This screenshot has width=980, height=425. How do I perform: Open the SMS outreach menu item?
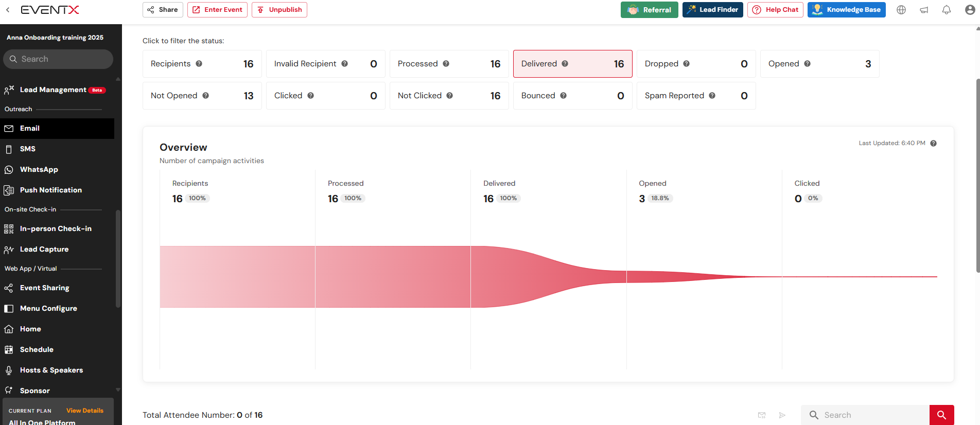tap(28, 149)
